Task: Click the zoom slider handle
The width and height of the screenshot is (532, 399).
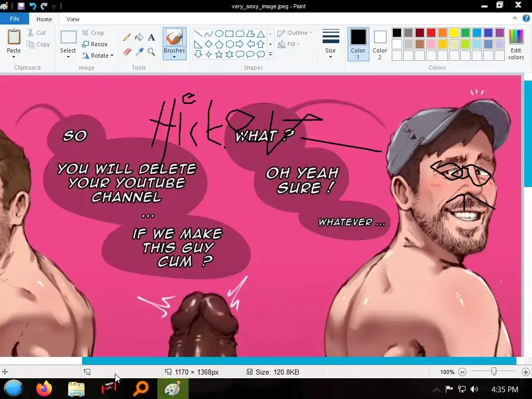Action: pos(494,372)
